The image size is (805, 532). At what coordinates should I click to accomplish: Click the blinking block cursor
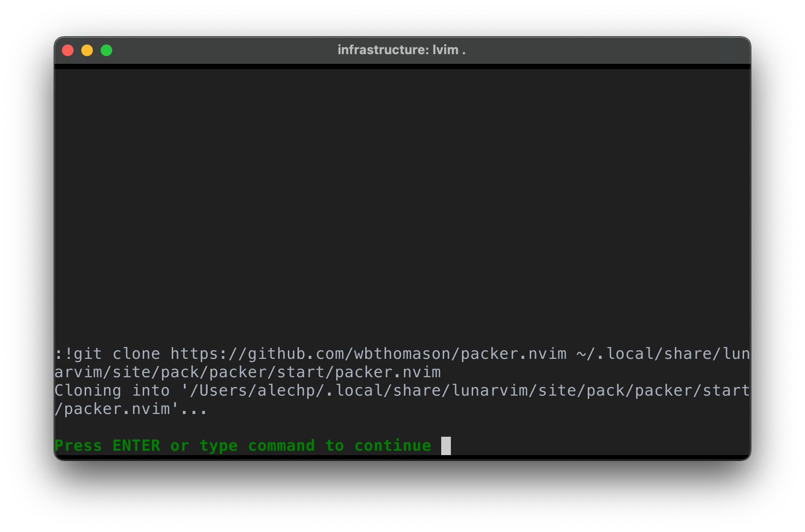446,445
